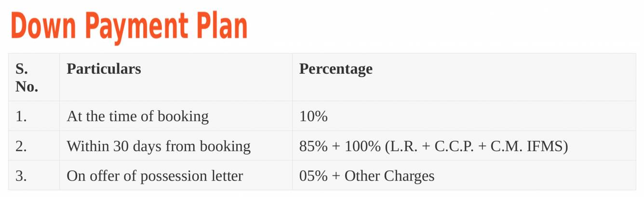Click 'On offer of possession letter' cell
Viewport: 644px width, 197px height.
(x=176, y=175)
